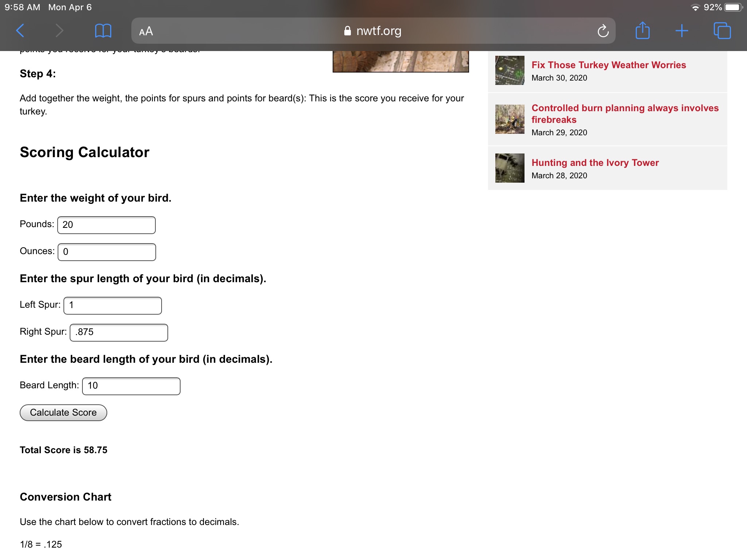Click the Controlled burn article thumbnail
747x560 pixels.
510,119
